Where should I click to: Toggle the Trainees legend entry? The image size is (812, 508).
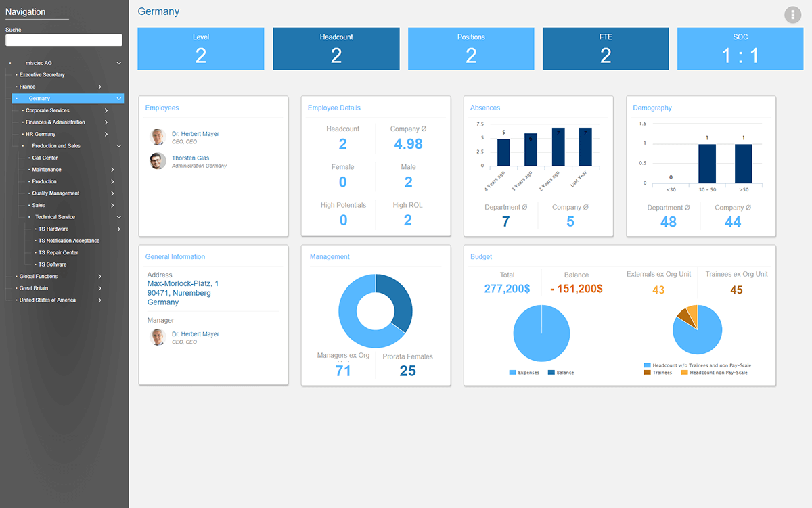[x=658, y=373]
